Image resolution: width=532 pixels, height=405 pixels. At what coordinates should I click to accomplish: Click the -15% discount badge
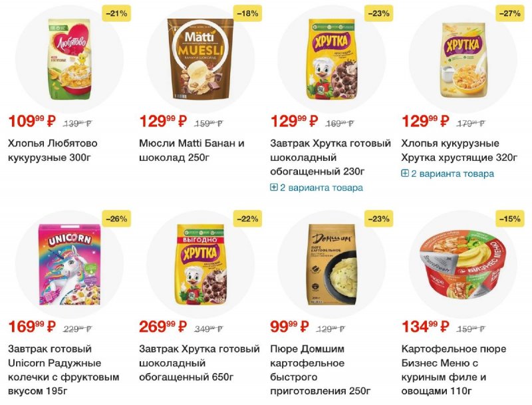pos(509,219)
